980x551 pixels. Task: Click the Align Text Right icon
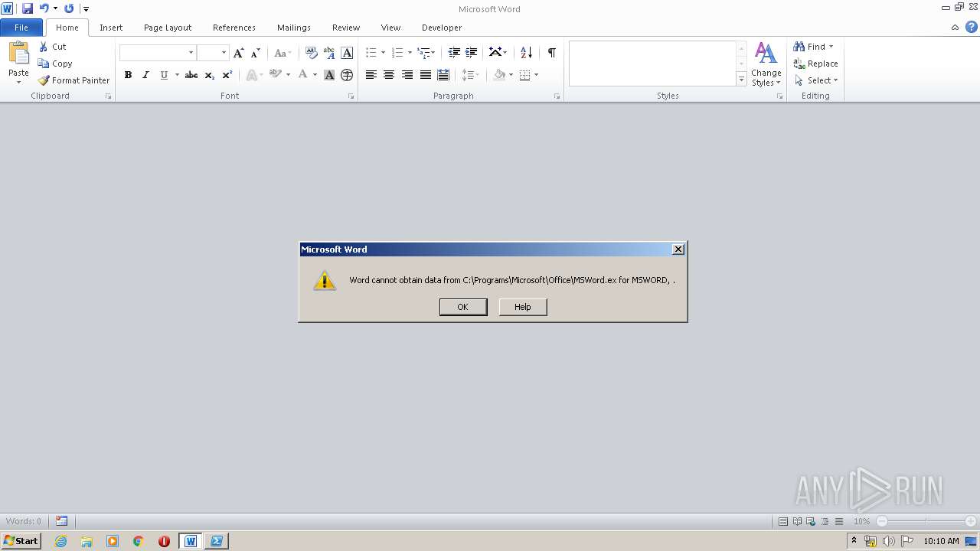coord(407,75)
